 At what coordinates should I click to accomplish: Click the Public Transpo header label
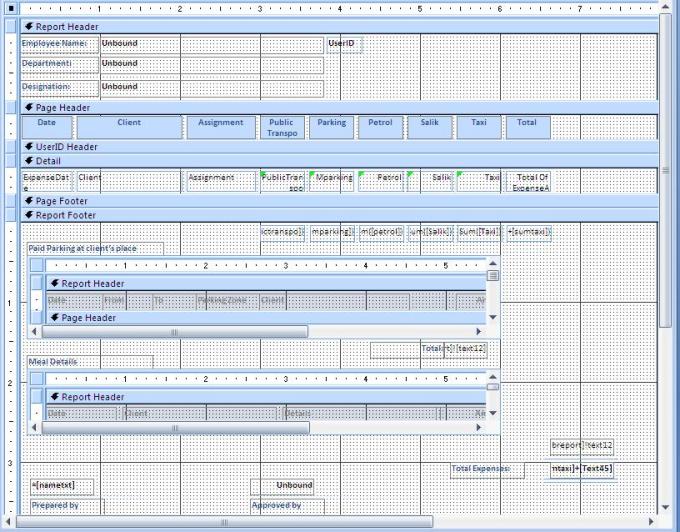coord(282,127)
